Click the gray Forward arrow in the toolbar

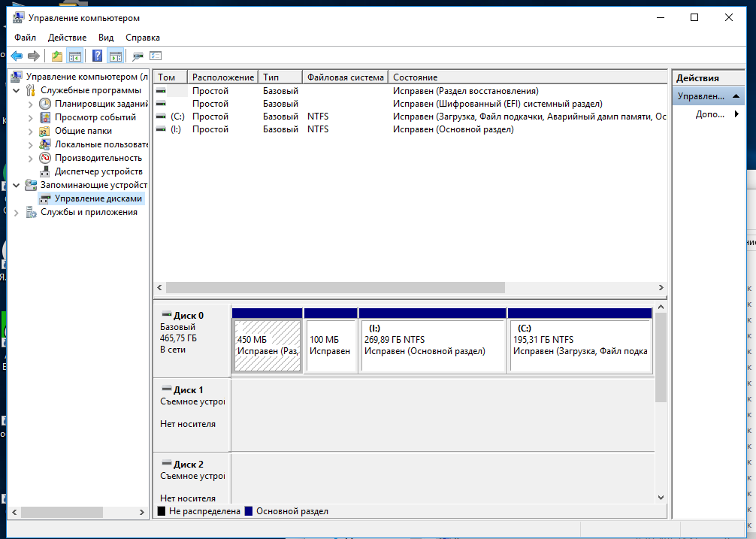click(x=34, y=56)
